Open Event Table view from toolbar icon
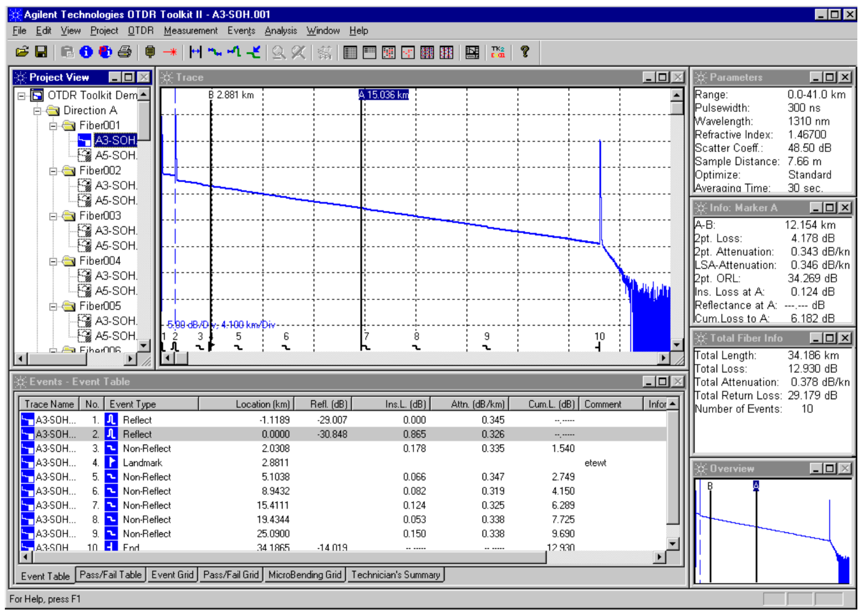The width and height of the screenshot is (863, 616). 350,52
